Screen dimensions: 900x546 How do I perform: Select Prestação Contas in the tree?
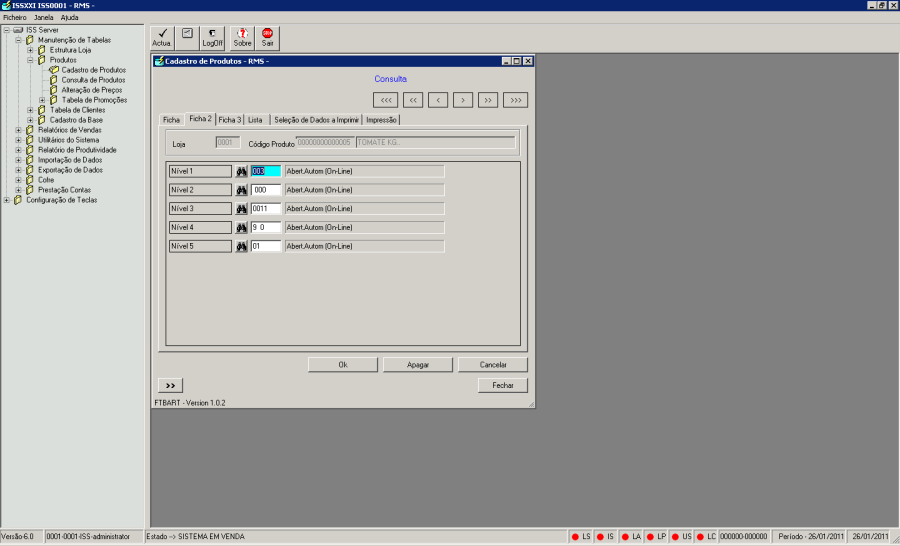pyautogui.click(x=64, y=190)
